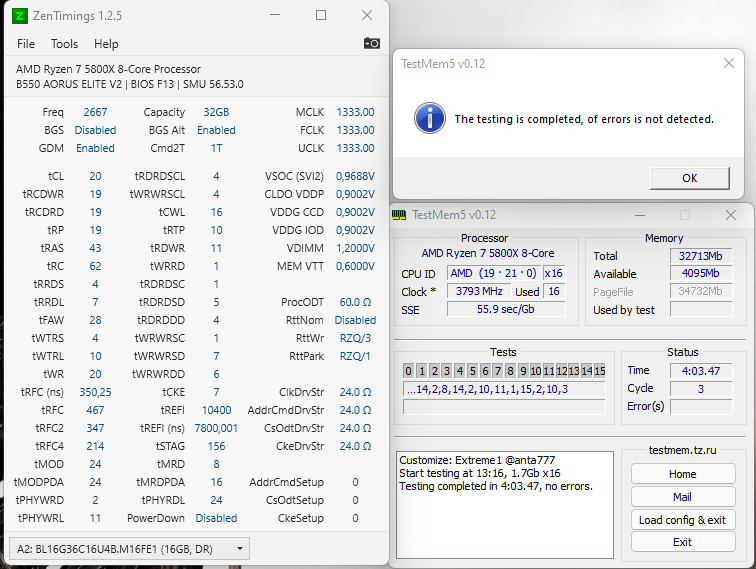This screenshot has width=756, height=569.
Task: Select test number 12 box
Action: point(561,371)
